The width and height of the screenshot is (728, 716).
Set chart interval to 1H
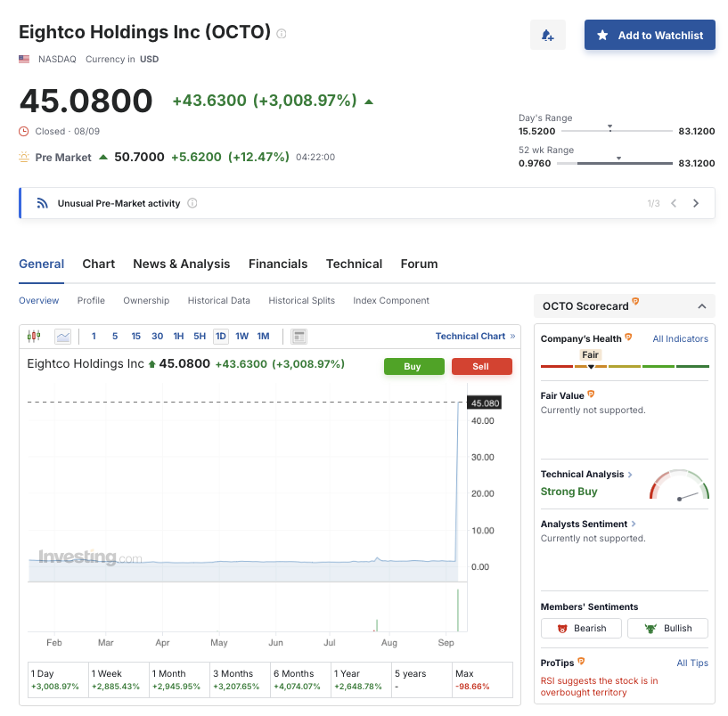(x=179, y=336)
